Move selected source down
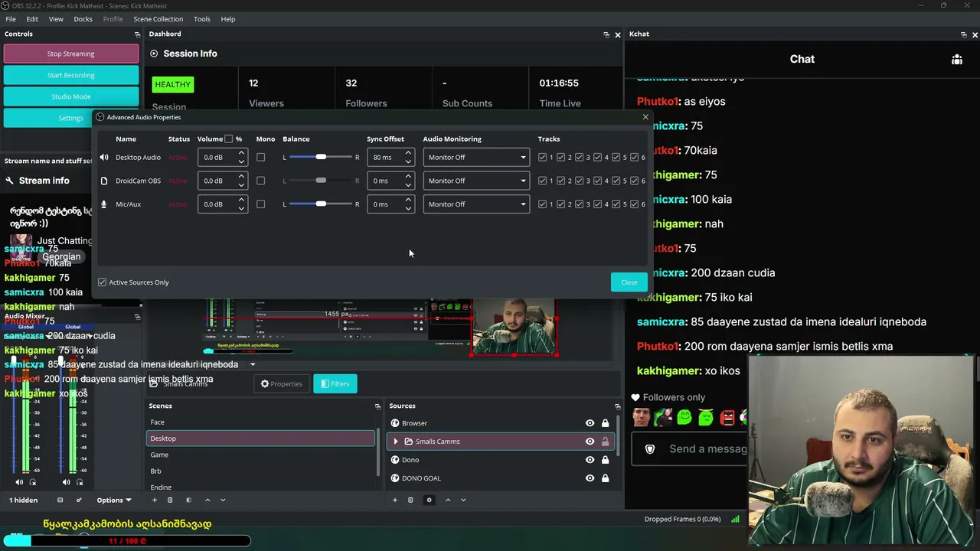 pos(463,500)
